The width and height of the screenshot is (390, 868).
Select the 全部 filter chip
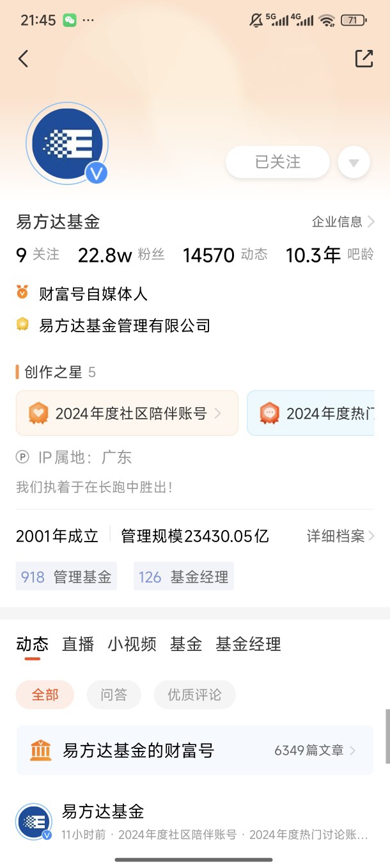45,695
